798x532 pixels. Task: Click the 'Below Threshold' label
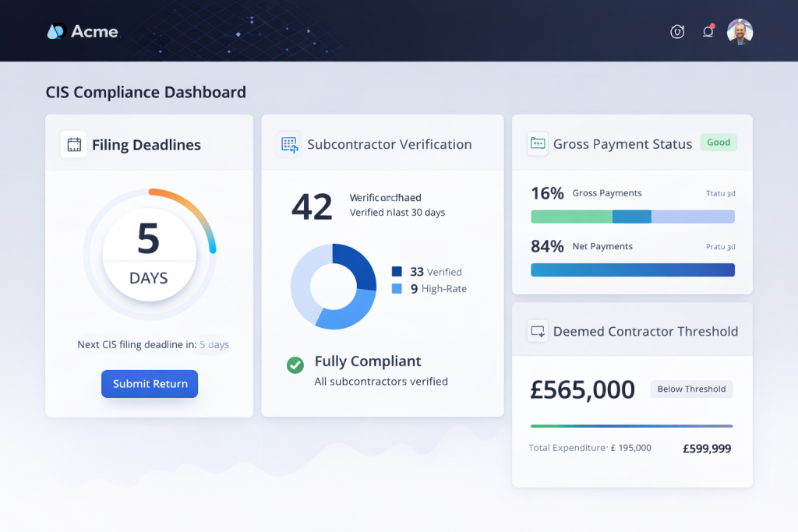pyautogui.click(x=691, y=389)
